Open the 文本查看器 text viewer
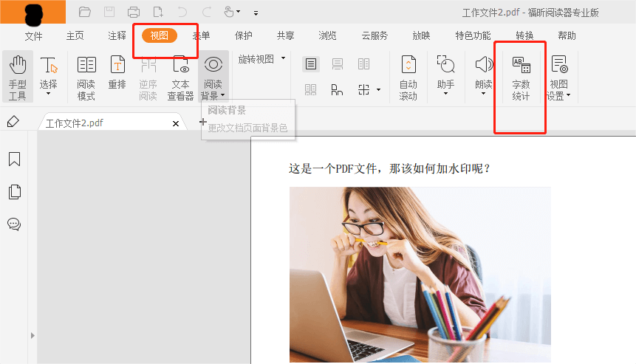The width and height of the screenshot is (636, 364). tap(180, 77)
